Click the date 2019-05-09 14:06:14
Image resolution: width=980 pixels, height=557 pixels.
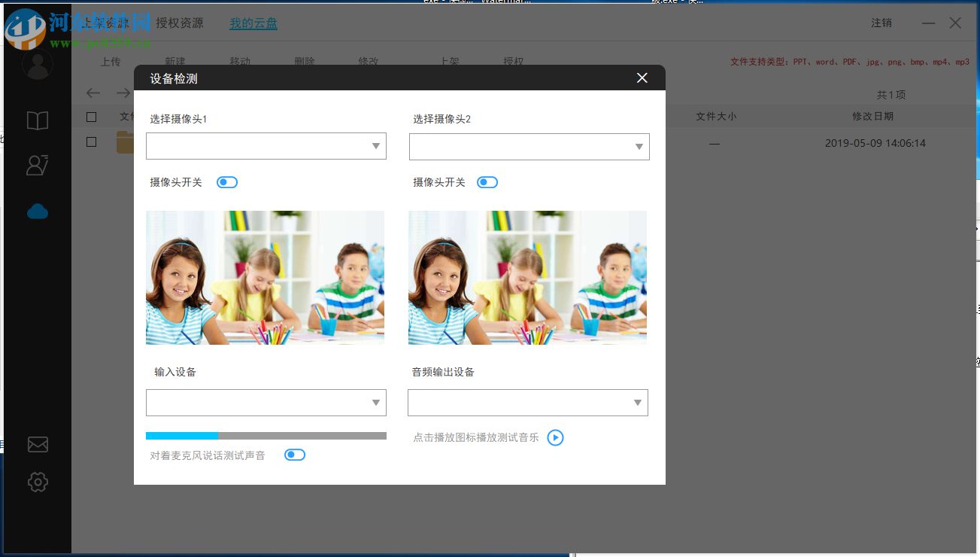click(875, 143)
